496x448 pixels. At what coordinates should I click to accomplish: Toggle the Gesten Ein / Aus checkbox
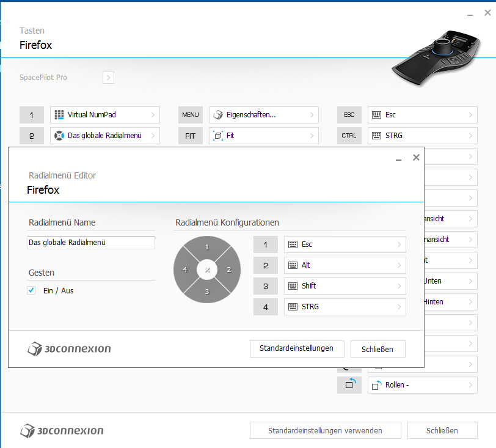(31, 290)
